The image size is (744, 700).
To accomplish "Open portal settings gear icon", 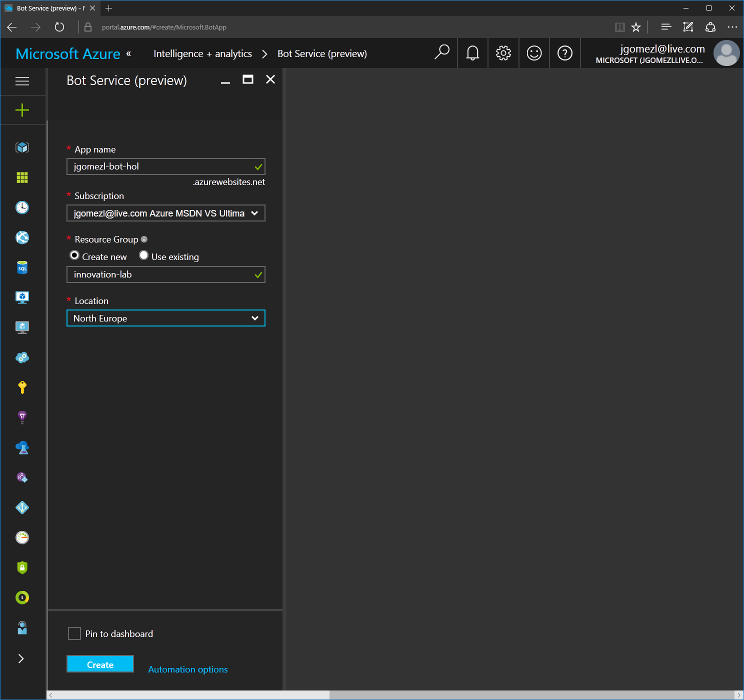I will (x=503, y=52).
